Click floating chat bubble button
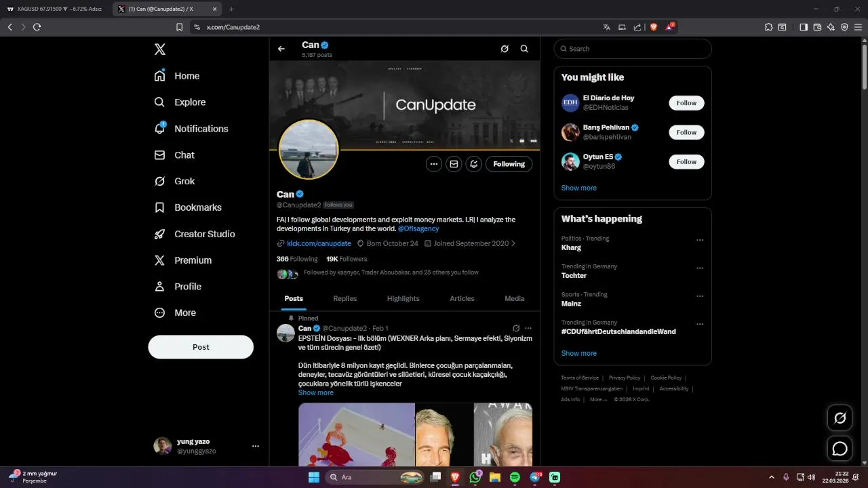Image resolution: width=868 pixels, height=488 pixels. coord(840,448)
